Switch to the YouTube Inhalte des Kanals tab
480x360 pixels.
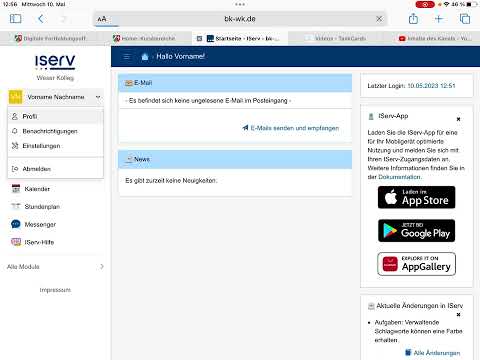435,38
